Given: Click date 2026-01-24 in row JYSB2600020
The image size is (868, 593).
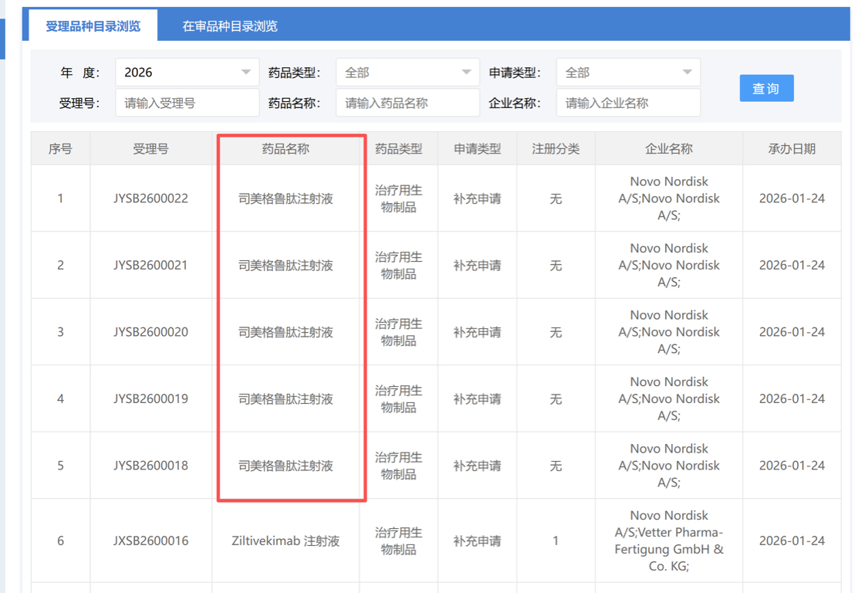Looking at the screenshot, I should (x=792, y=332).
